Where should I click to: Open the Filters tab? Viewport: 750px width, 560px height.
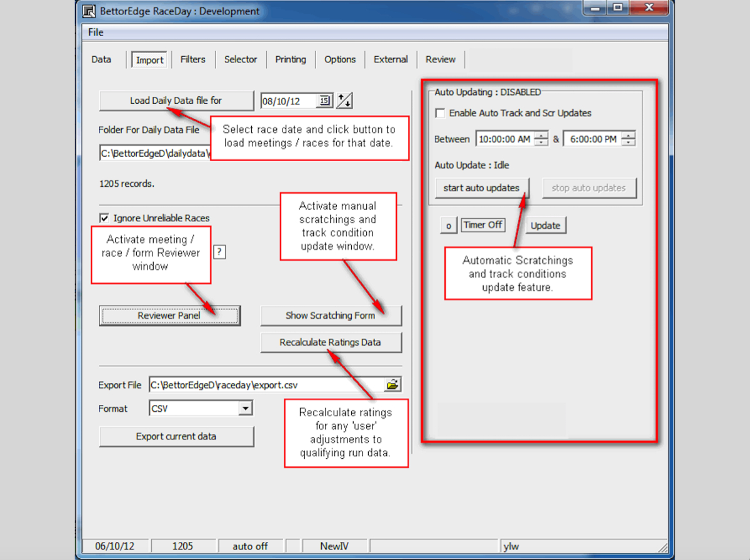click(x=192, y=59)
